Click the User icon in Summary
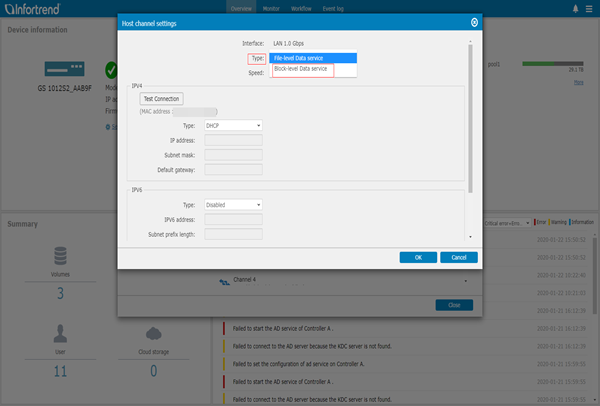The height and width of the screenshot is (406, 600). [59, 332]
